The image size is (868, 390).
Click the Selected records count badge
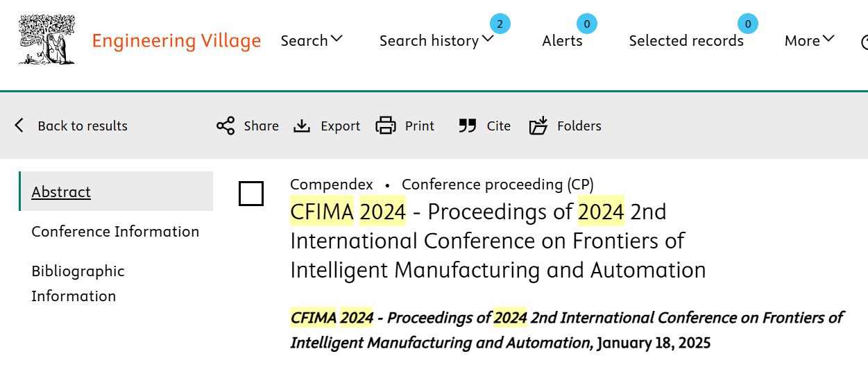click(x=748, y=24)
